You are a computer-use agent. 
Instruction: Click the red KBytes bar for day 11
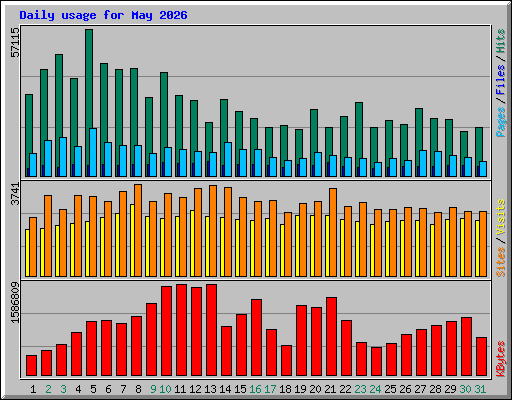(181, 330)
